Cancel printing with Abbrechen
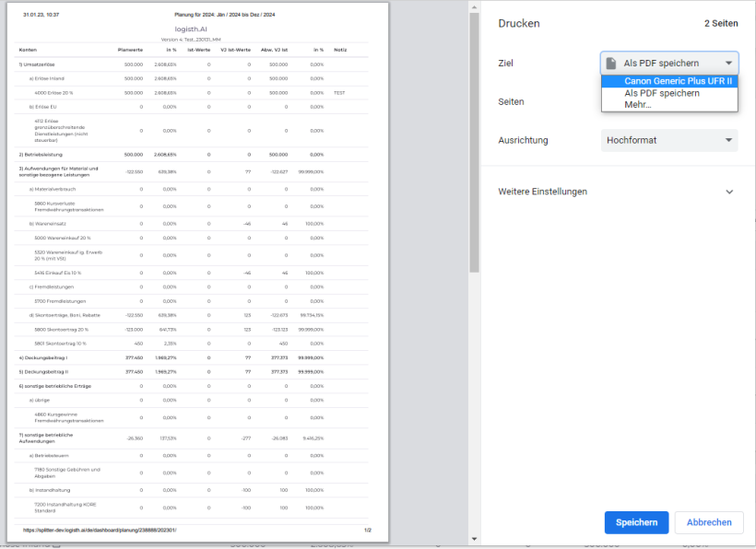This screenshot has height=549, width=756. (709, 522)
